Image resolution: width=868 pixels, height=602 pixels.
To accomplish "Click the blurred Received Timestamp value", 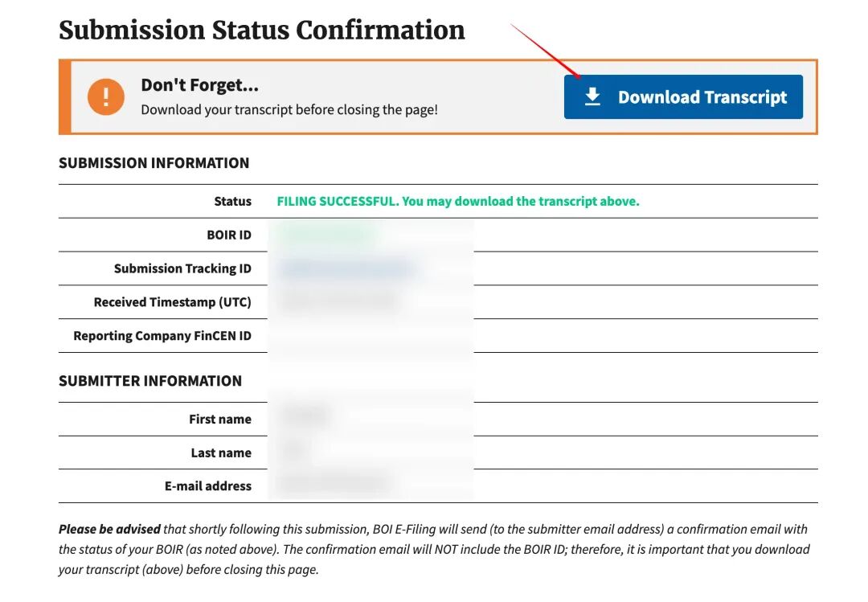I will [339, 302].
